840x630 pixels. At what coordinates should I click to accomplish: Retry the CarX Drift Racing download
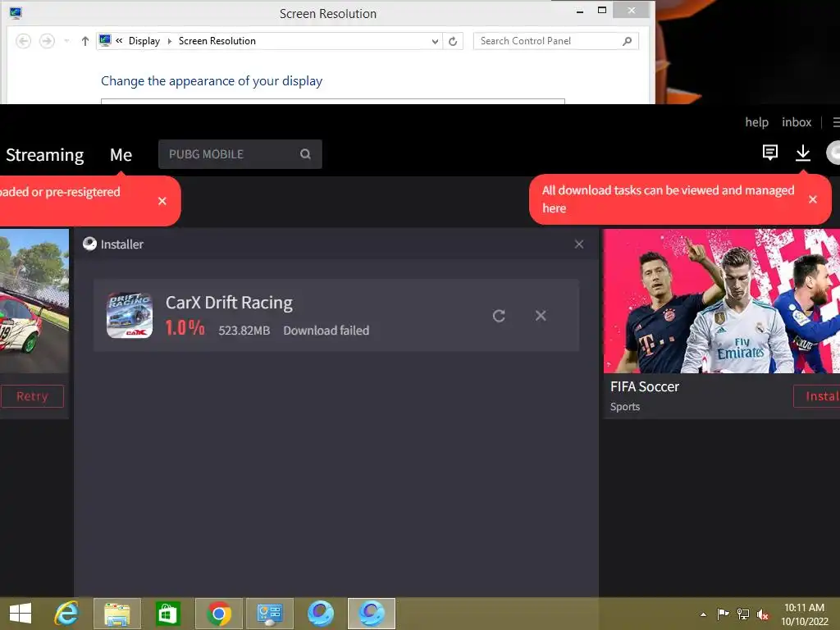pos(499,316)
